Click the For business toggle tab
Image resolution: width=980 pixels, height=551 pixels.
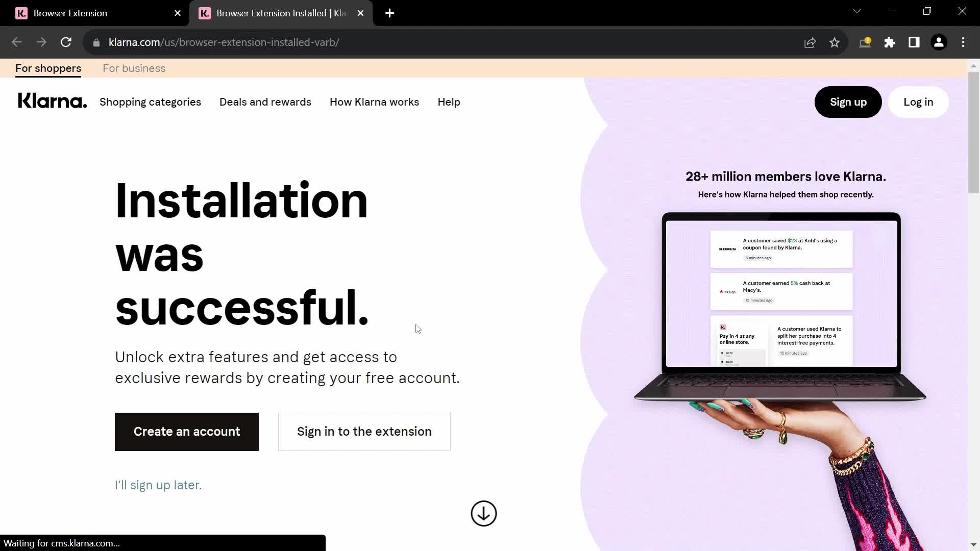pyautogui.click(x=134, y=68)
